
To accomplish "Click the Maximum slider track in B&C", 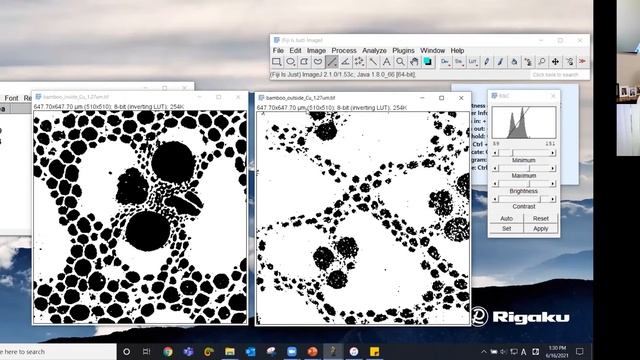I will click(524, 168).
